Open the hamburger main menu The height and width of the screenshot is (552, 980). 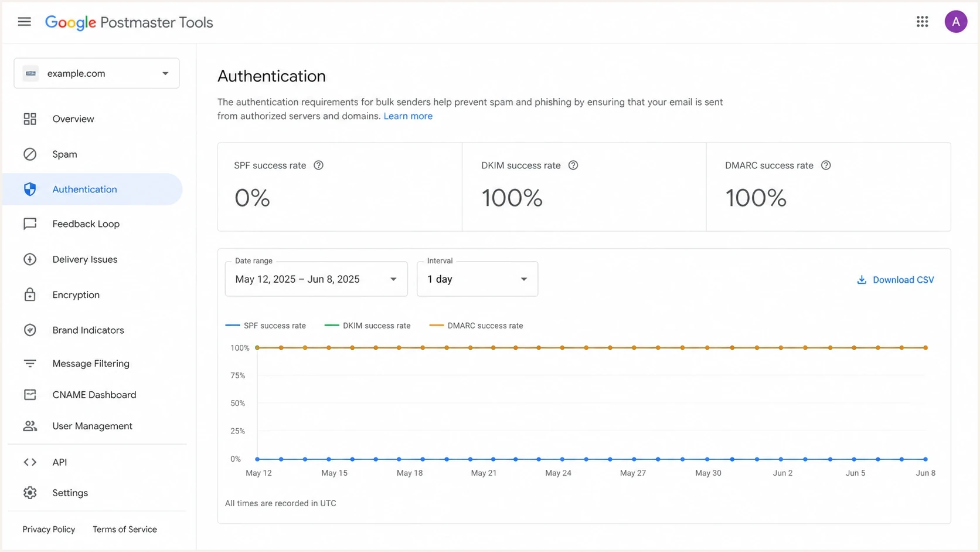tap(24, 22)
